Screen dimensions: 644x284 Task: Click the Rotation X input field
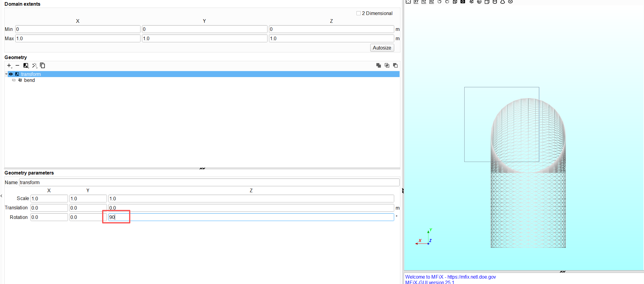[49, 217]
